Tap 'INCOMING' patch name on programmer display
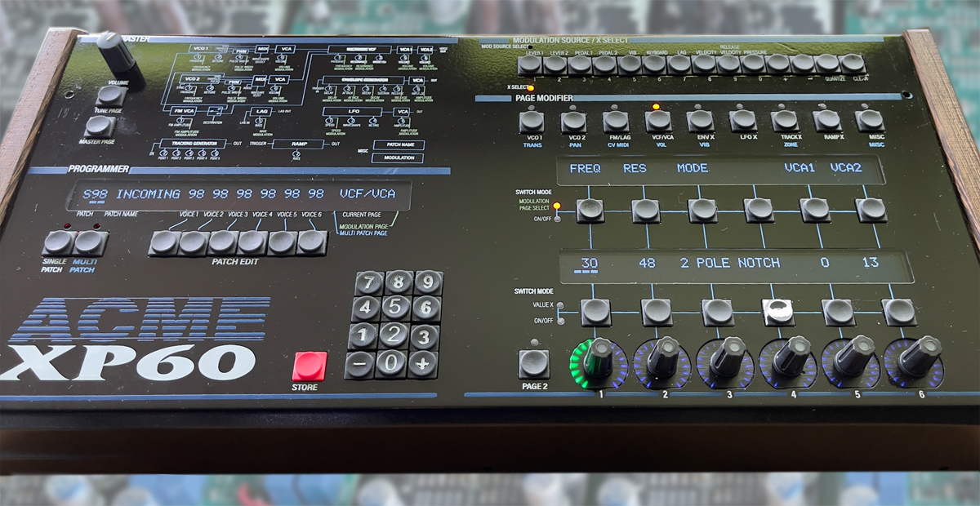The image size is (980, 506). [148, 194]
